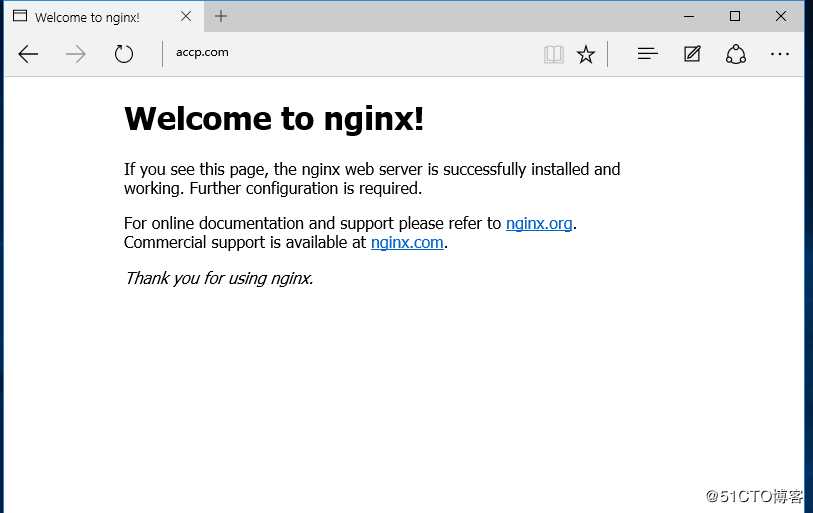Image resolution: width=813 pixels, height=513 pixels.
Task: Add page to favorites with the star
Action: coord(586,54)
